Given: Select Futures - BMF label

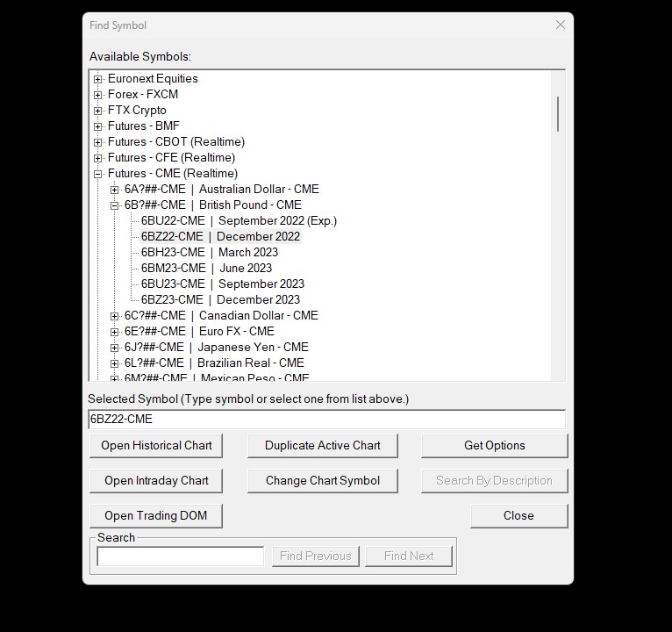Looking at the screenshot, I should (x=144, y=126).
